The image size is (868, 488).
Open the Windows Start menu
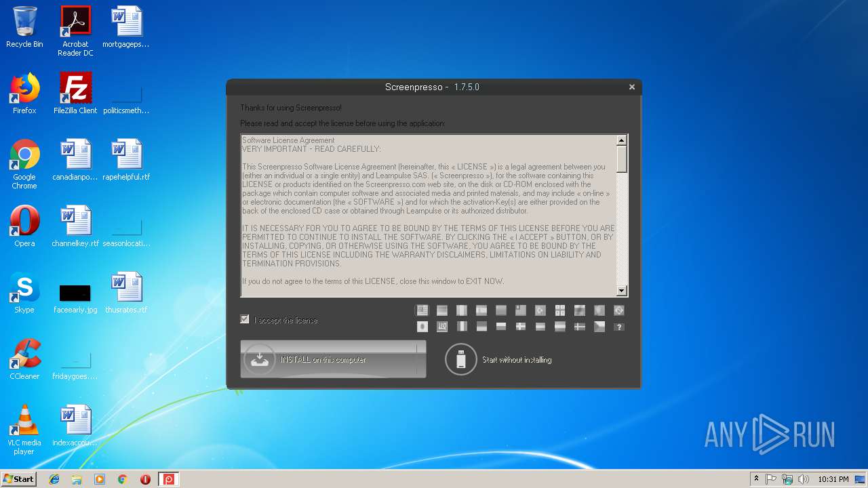pos(19,479)
